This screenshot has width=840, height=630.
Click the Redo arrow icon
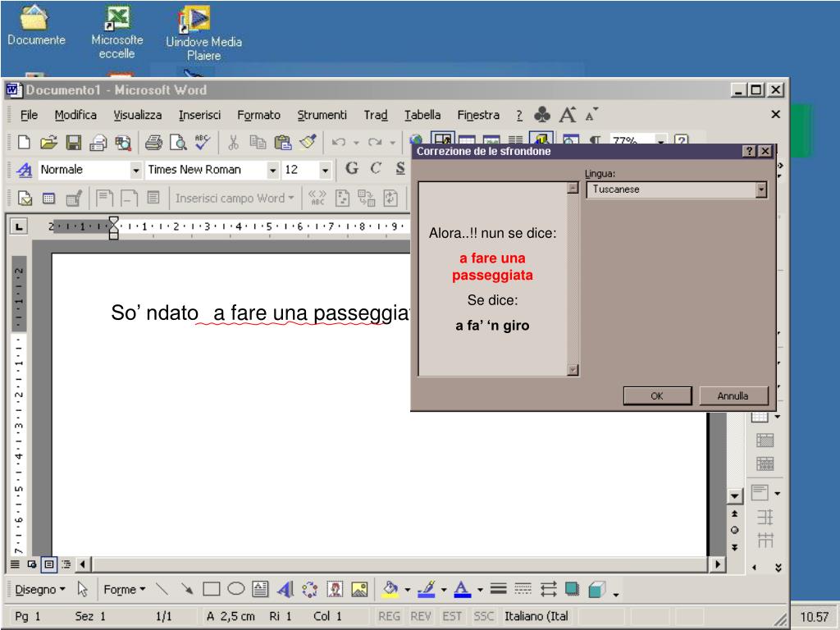pyautogui.click(x=375, y=142)
